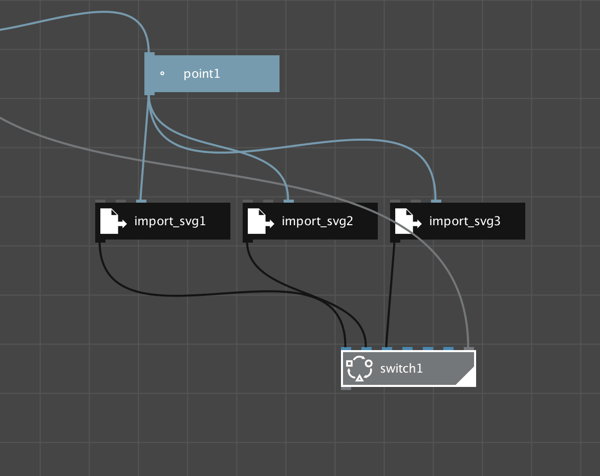Click the output port of import_svg1
The image size is (600, 476).
(x=100, y=241)
